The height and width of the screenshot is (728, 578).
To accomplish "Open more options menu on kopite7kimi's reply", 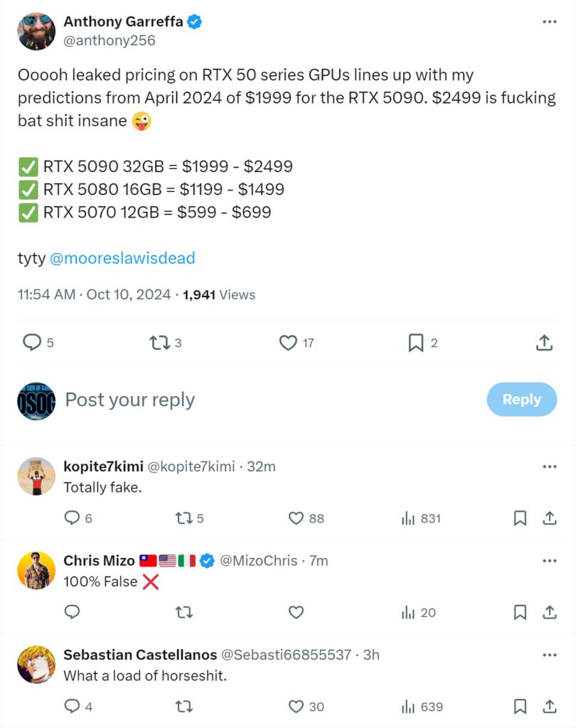I will [550, 466].
